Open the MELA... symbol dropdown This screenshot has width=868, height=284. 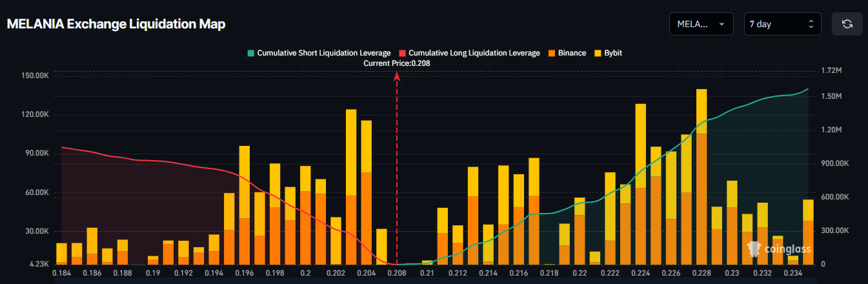click(x=701, y=24)
